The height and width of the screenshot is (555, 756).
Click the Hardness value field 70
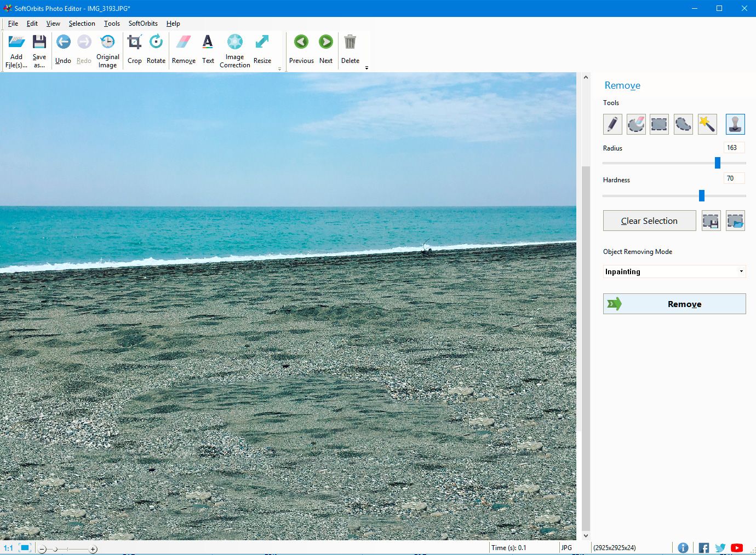(734, 178)
